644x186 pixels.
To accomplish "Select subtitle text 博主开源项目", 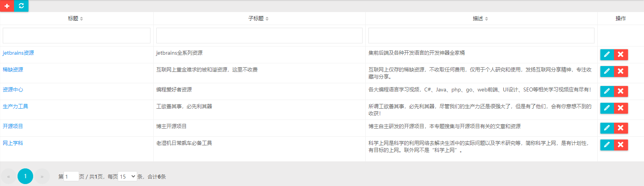I will pos(172,126).
